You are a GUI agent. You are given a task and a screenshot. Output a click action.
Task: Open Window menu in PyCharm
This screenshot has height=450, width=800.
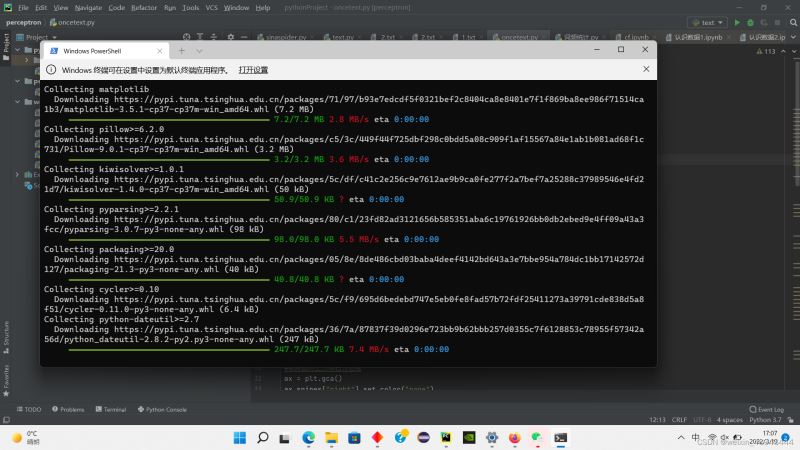(236, 8)
